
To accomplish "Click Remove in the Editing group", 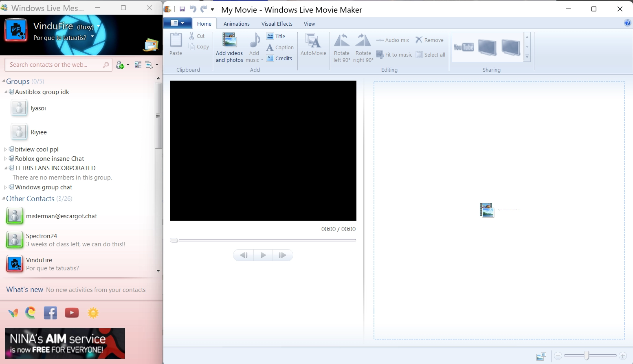I will [429, 40].
